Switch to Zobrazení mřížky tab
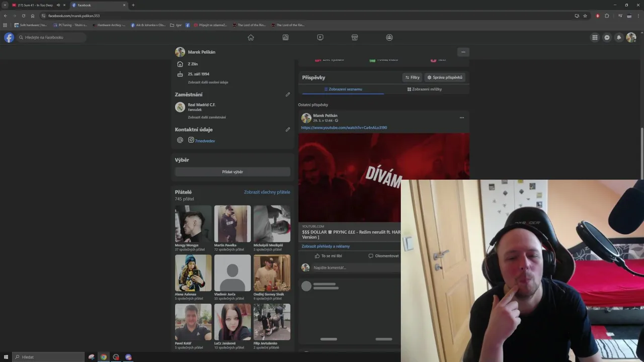This screenshot has height=362, width=644. [x=425, y=89]
